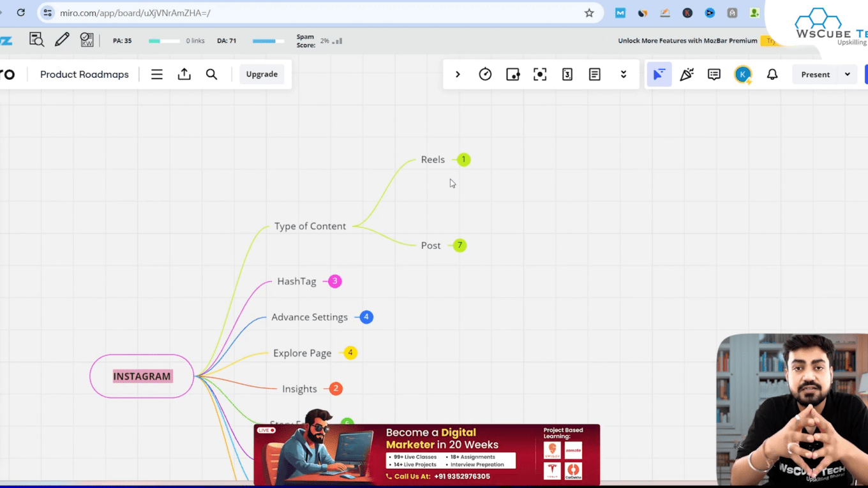
Task: Click the Upgrade button
Action: point(262,74)
